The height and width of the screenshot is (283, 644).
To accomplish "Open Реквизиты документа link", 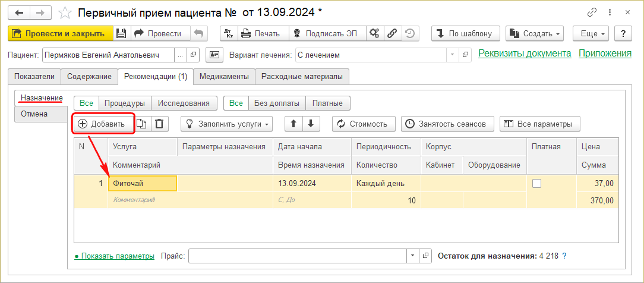I will coord(525,54).
